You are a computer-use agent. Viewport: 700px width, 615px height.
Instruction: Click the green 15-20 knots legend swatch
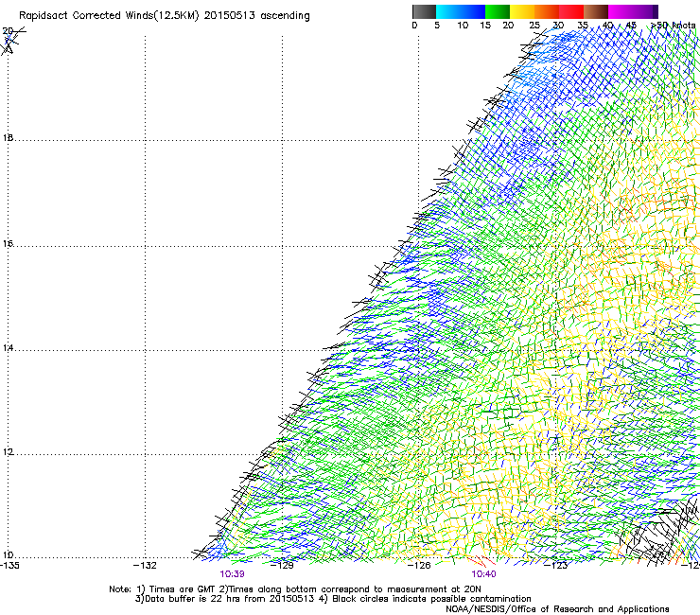point(498,11)
